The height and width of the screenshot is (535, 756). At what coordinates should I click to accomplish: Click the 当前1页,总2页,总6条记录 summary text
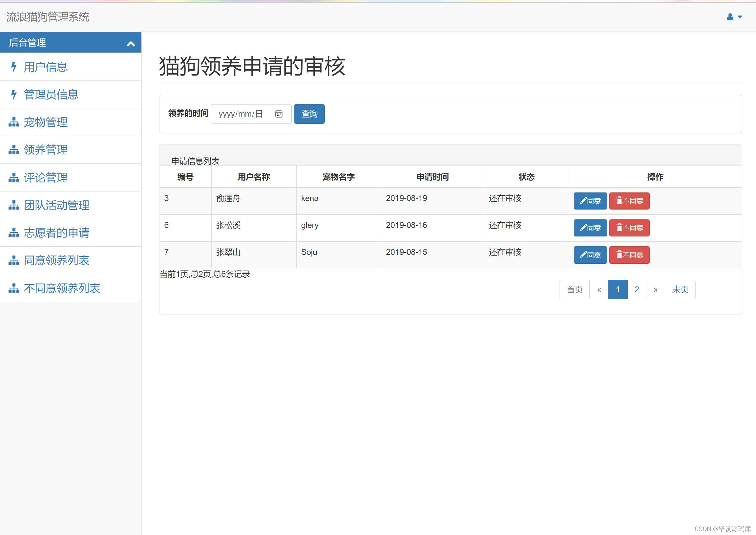click(205, 274)
